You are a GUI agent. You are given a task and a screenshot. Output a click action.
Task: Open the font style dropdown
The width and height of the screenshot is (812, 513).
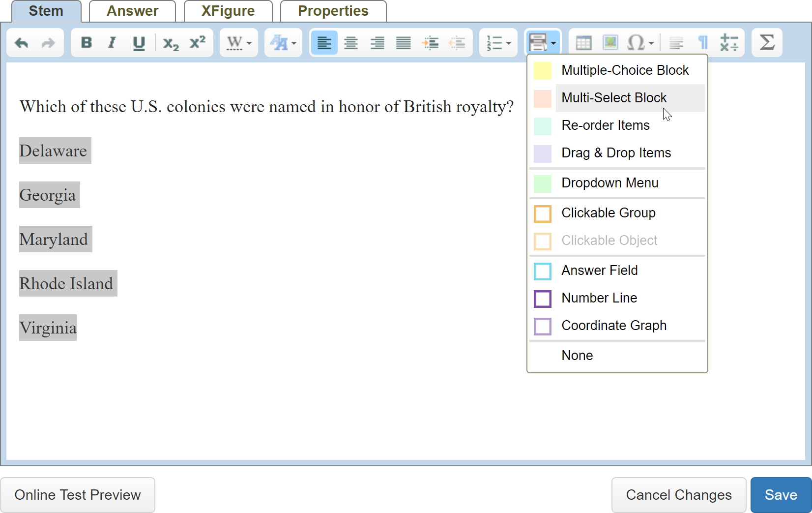coord(283,43)
